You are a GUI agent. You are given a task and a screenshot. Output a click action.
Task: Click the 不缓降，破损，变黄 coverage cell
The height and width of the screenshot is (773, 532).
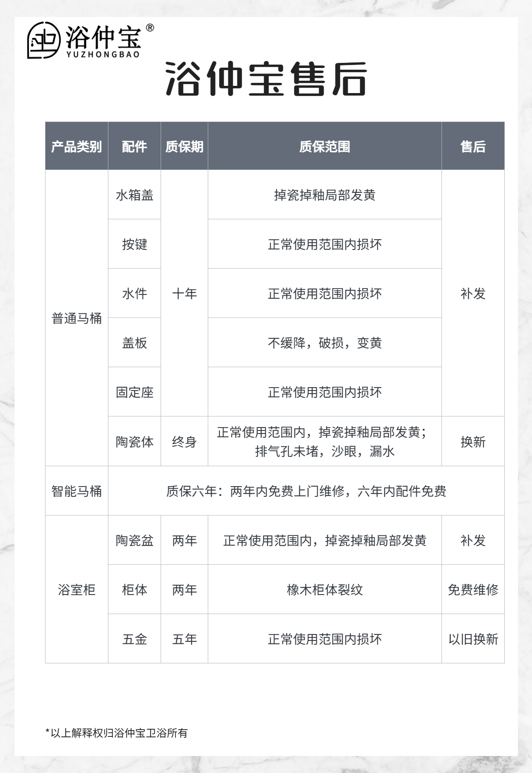[x=325, y=343]
